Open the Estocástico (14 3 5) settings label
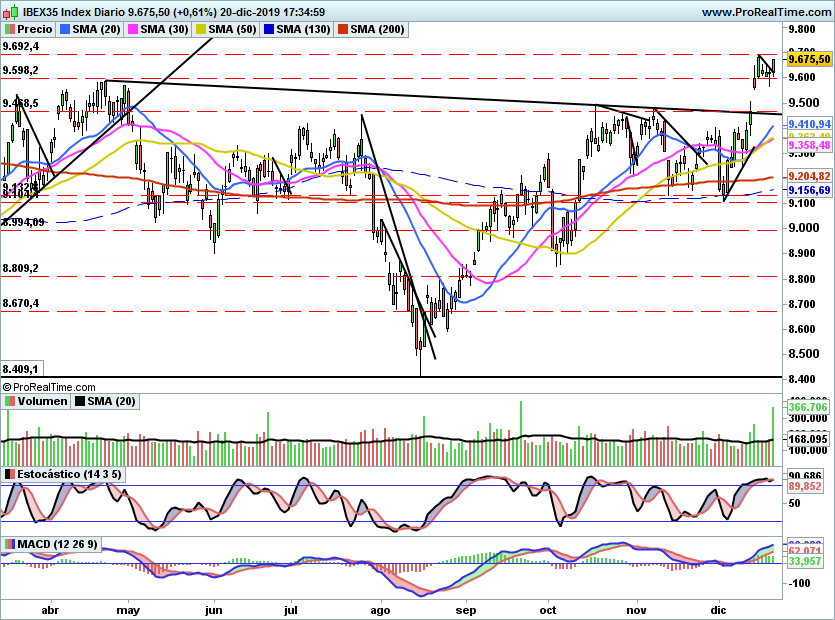The height and width of the screenshot is (620, 835). (68, 473)
